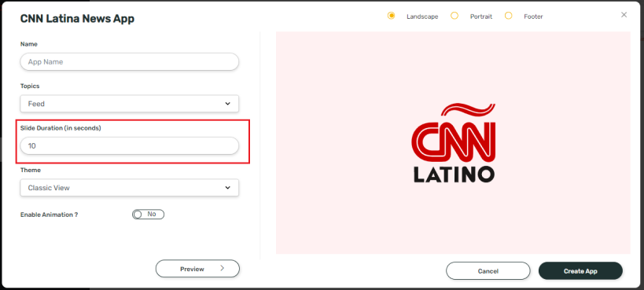This screenshot has width=644, height=290.
Task: Click the Create App button
Action: pos(580,271)
